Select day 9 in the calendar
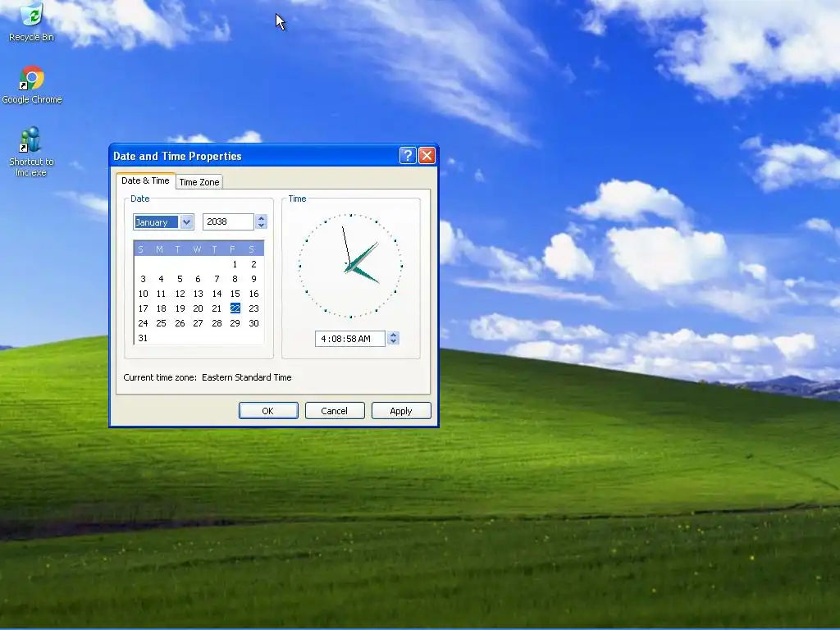The width and height of the screenshot is (840, 630). pos(254,279)
